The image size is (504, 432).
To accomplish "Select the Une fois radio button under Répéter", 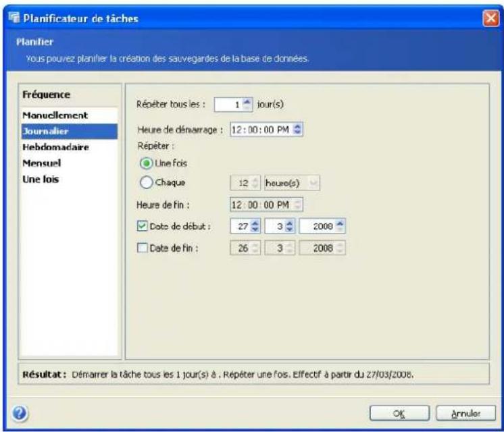I will tap(146, 163).
